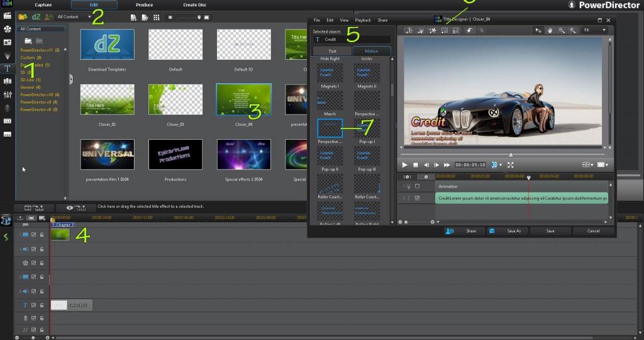This screenshot has height=340, width=644.
Task: Select the General (4) tag
Action: [x=30, y=87]
